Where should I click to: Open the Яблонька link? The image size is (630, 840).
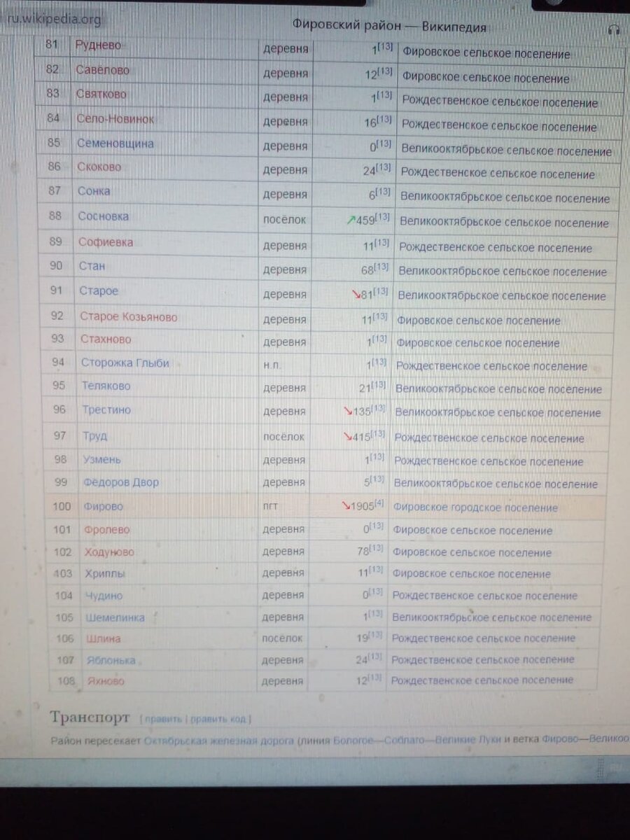[x=111, y=659]
